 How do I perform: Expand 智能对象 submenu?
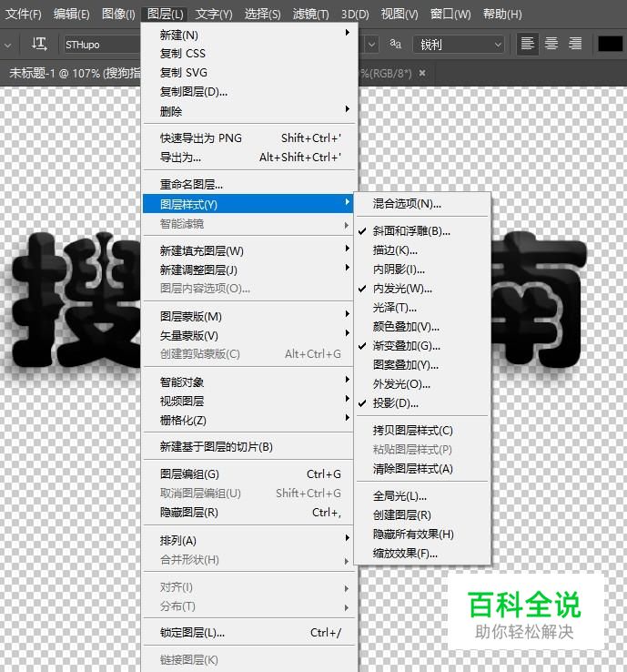pyautogui.click(x=248, y=382)
